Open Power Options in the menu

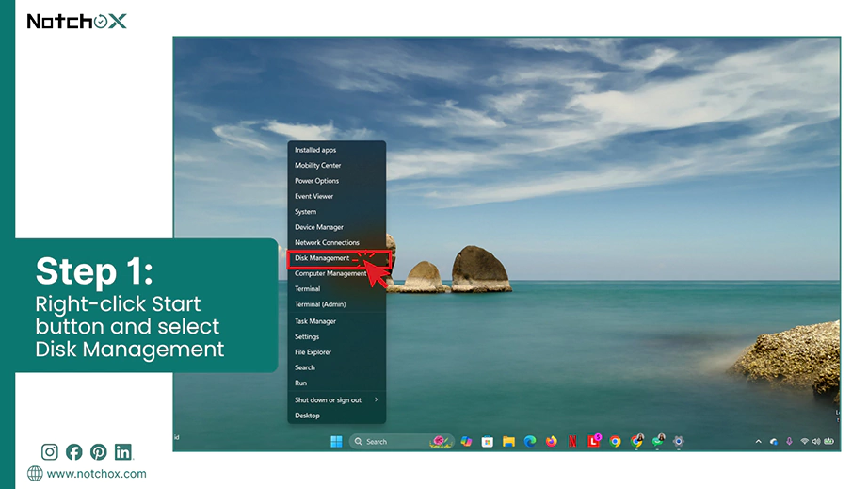pyautogui.click(x=337, y=181)
